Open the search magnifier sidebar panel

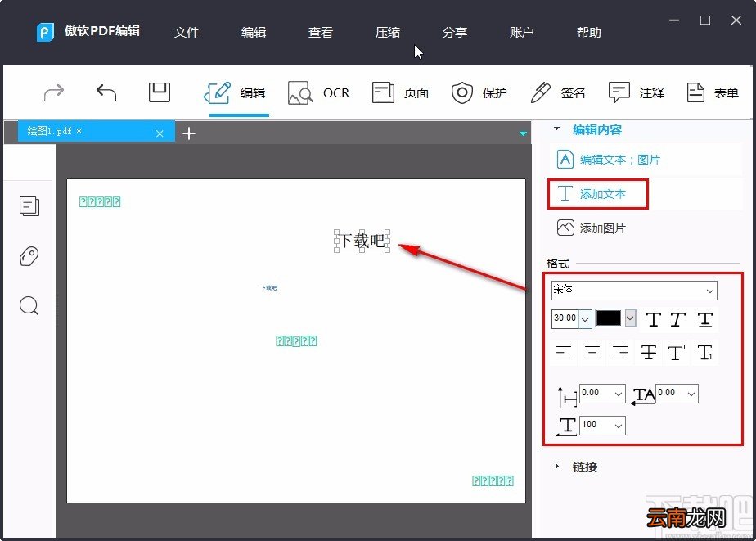click(29, 306)
